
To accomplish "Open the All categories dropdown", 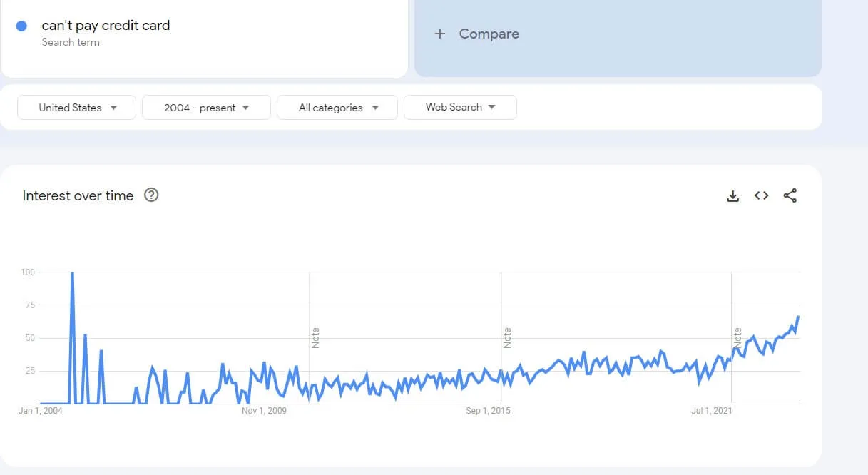I will pos(337,108).
